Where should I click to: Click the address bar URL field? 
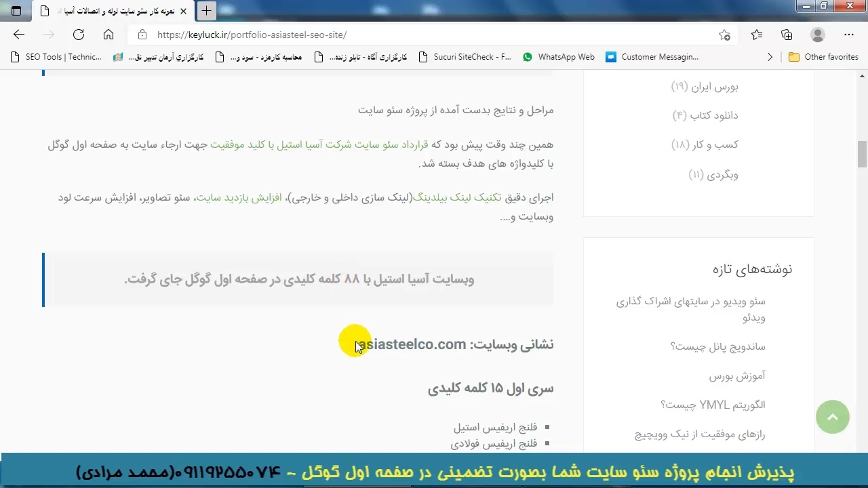pos(407,35)
